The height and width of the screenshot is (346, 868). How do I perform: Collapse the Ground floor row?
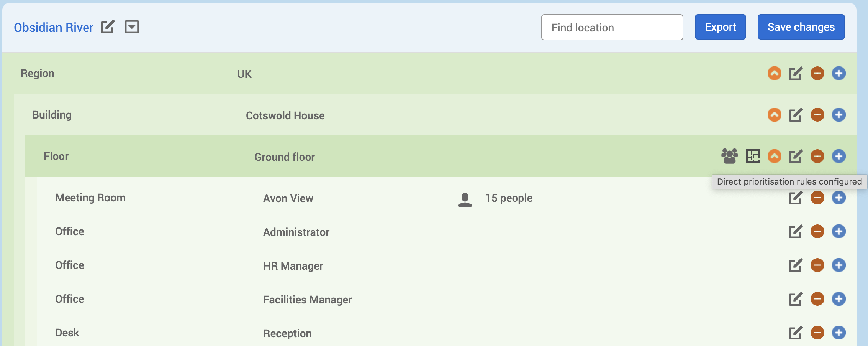coord(774,156)
